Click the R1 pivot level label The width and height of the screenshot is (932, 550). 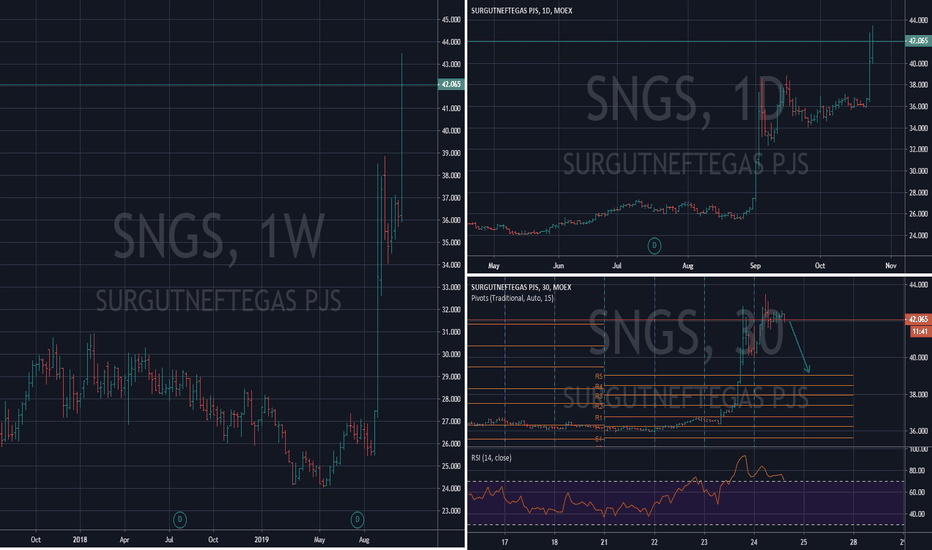(599, 417)
